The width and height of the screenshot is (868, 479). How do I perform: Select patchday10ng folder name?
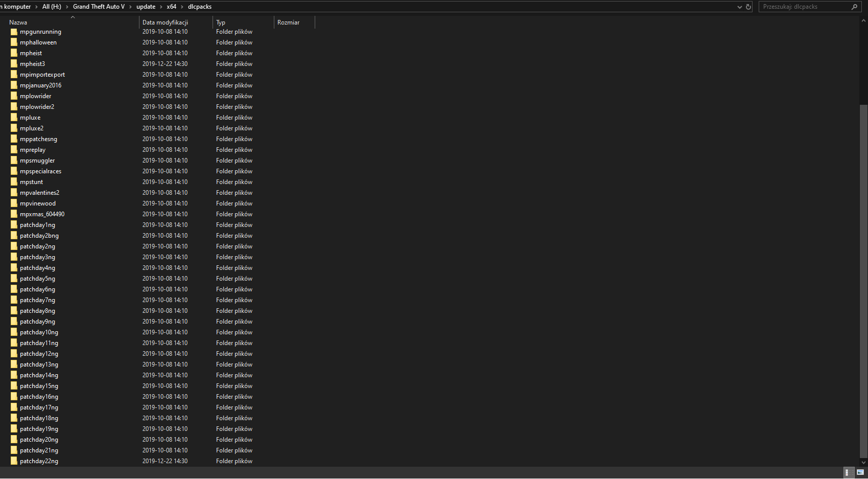39,332
